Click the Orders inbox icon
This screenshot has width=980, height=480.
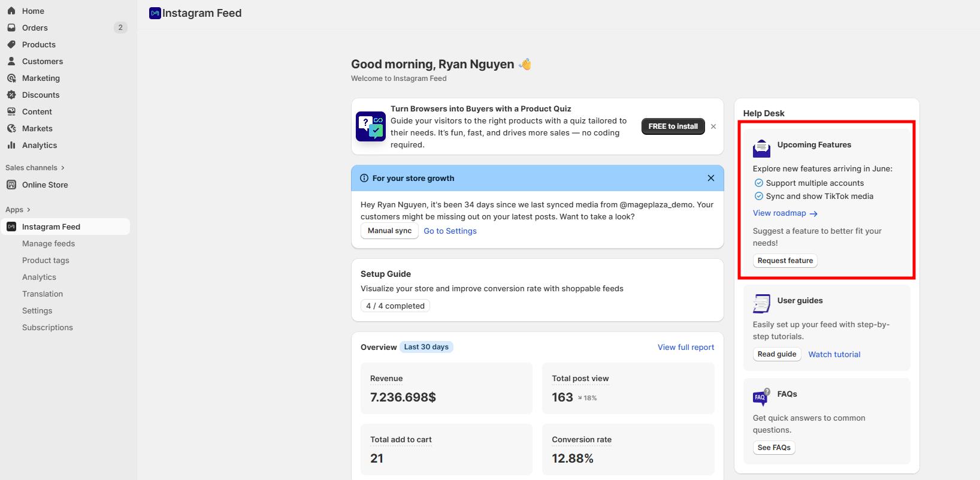[x=11, y=28]
